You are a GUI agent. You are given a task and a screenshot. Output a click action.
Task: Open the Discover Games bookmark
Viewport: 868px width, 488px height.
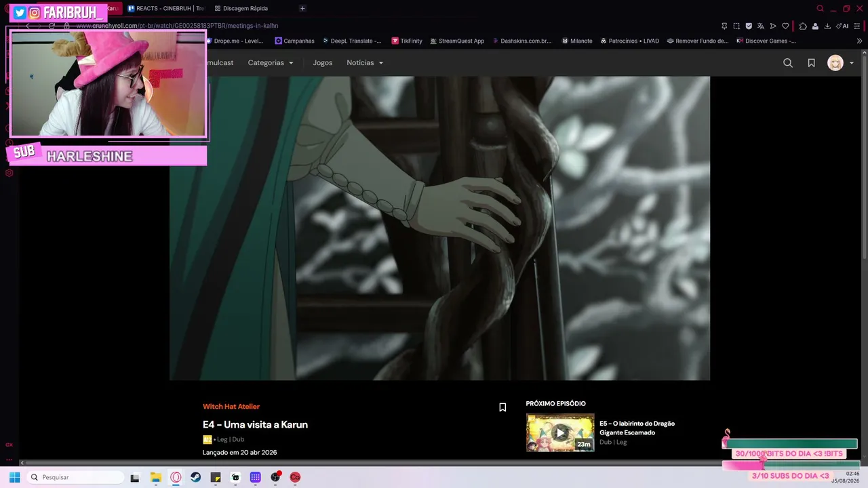click(x=766, y=41)
